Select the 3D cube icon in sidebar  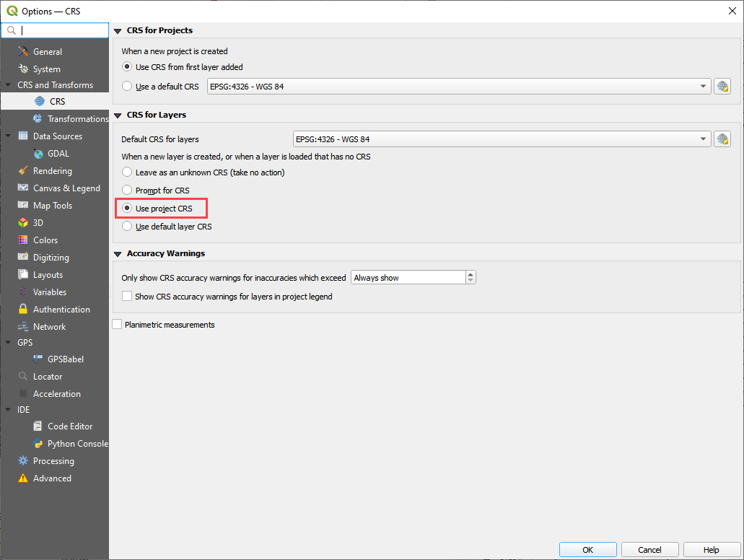pyautogui.click(x=23, y=223)
